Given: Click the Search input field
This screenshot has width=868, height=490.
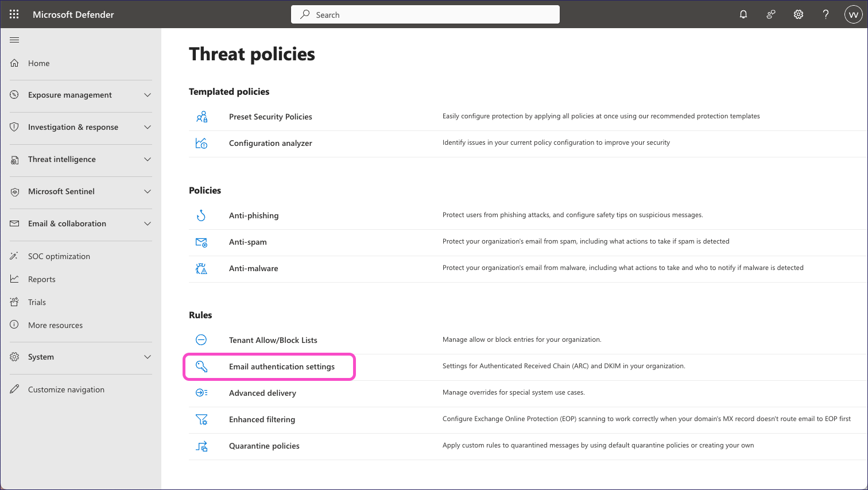Looking at the screenshot, I should click(x=425, y=14).
